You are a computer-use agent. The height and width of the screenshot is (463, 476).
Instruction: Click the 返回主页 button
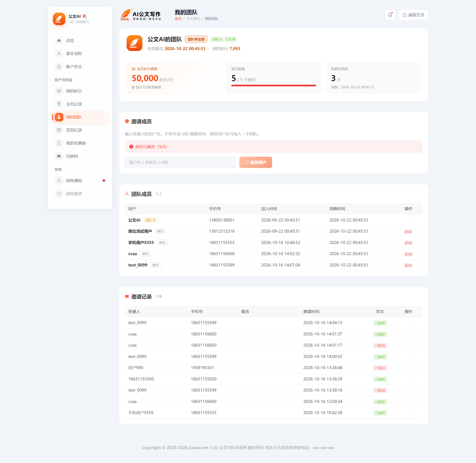(x=413, y=15)
